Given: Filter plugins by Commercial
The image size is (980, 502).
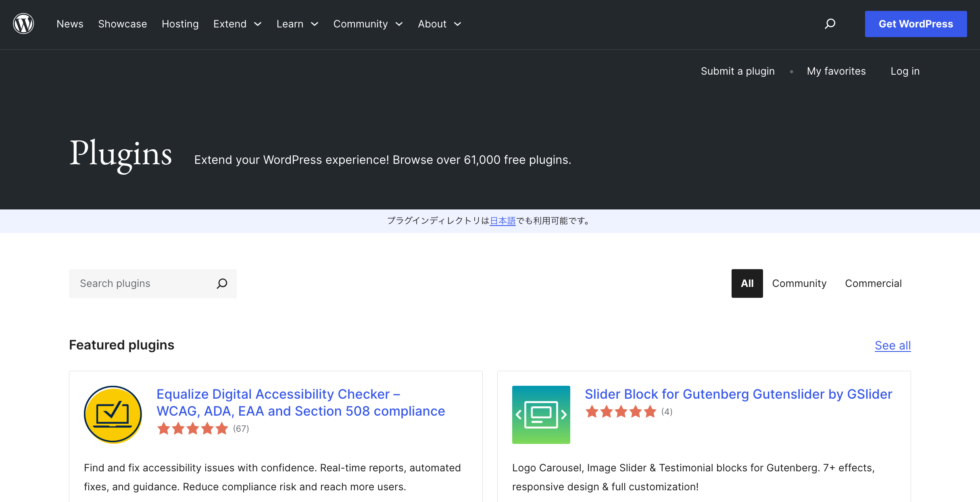Looking at the screenshot, I should (873, 283).
